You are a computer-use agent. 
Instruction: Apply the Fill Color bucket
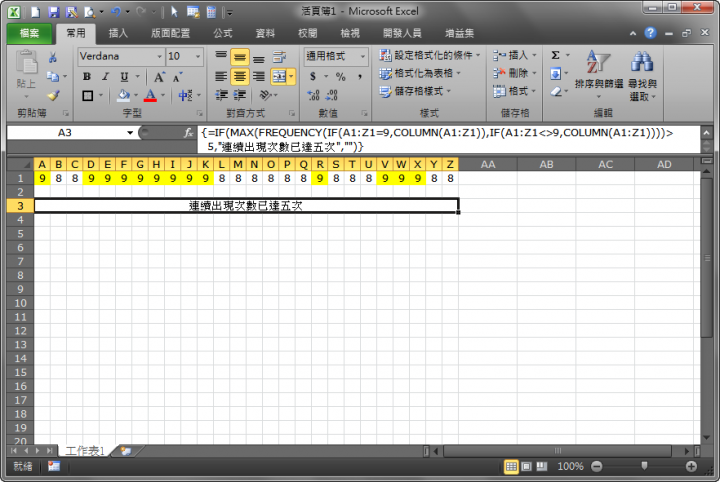123,95
